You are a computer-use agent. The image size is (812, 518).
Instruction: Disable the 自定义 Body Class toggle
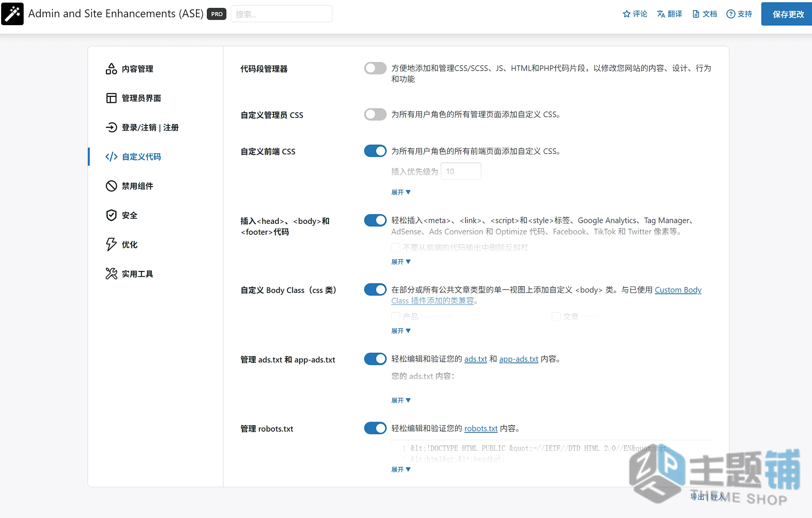(375, 290)
